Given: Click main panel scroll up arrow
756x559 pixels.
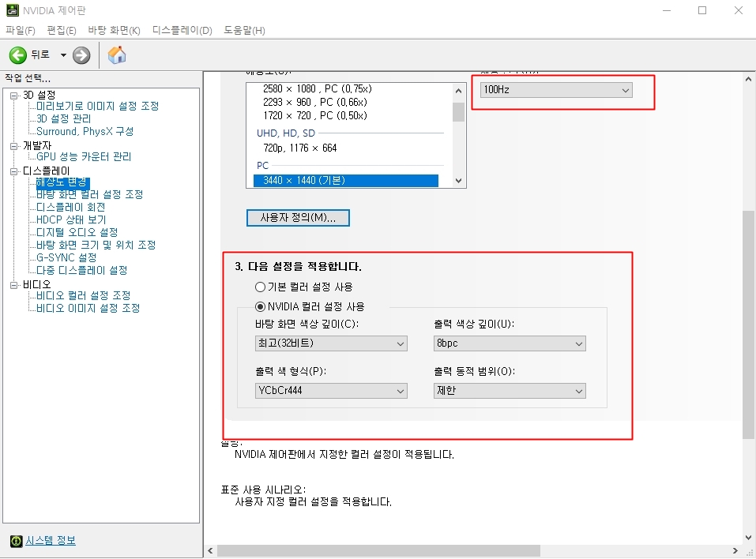Looking at the screenshot, I should tap(748, 79).
